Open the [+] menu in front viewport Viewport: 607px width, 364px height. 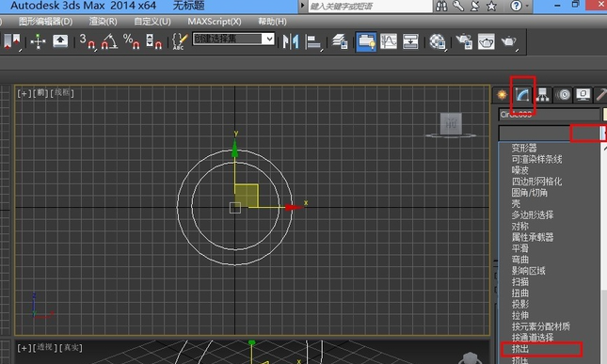pos(24,93)
